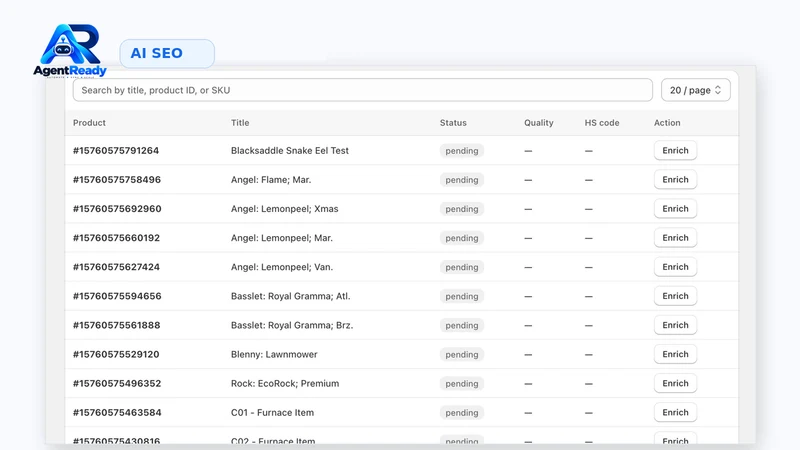Enrich the Angel: Lemonpeel; Xmas product
This screenshot has width=800, height=450.
coord(676,209)
